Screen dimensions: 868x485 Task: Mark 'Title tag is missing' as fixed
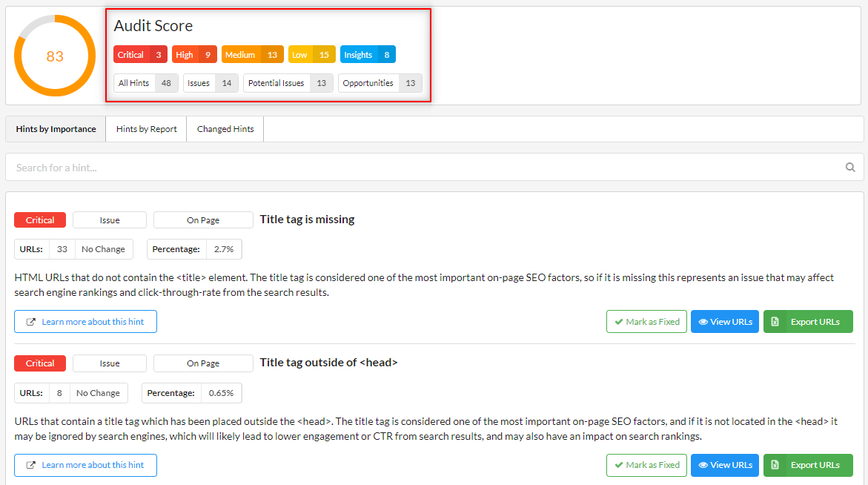pyautogui.click(x=646, y=322)
